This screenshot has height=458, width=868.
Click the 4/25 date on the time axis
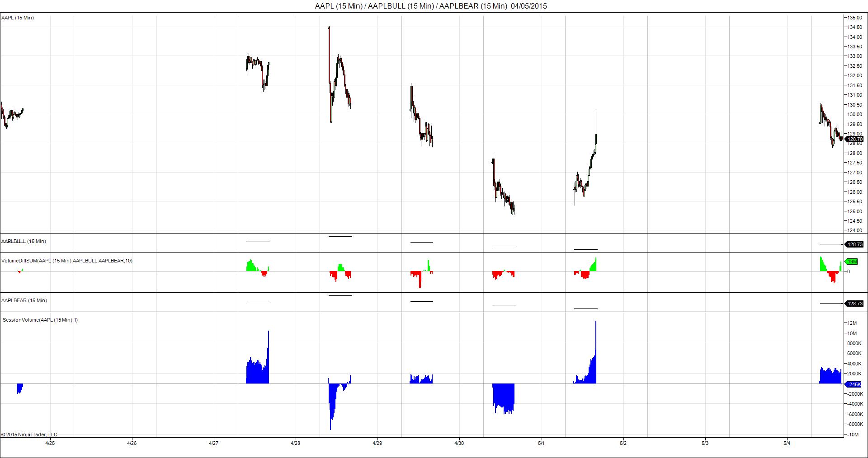click(50, 443)
